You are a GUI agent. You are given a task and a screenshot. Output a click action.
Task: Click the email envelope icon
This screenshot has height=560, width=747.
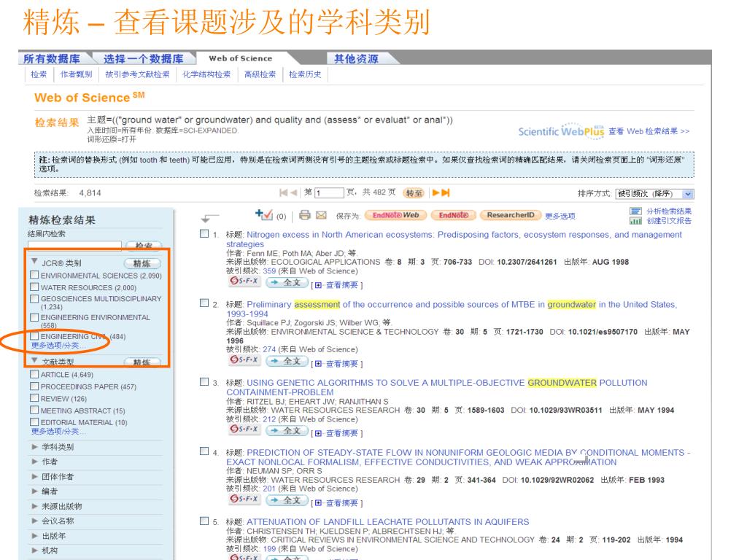point(321,215)
